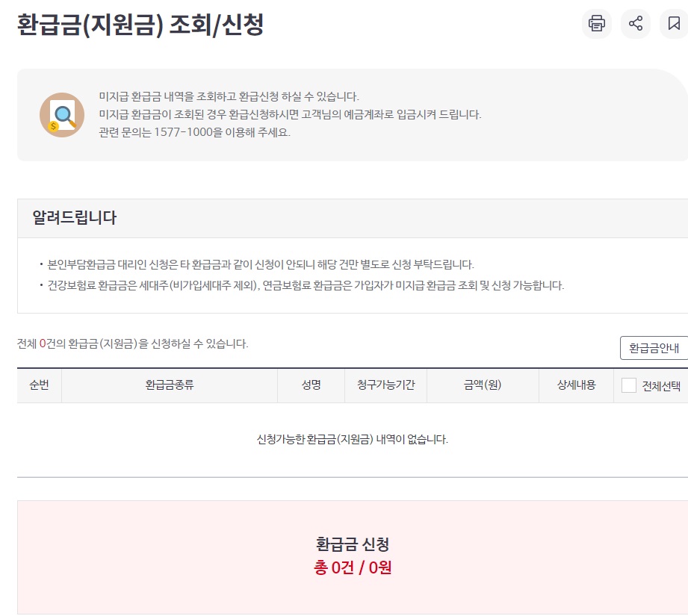This screenshot has width=688, height=616.
Task: Click the printer icon at top right
Action: (595, 25)
